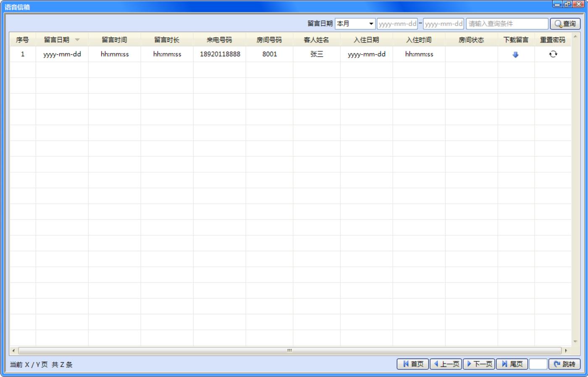Jump to last page 尾页
Image resolution: width=588 pixels, height=377 pixels.
[512, 364]
